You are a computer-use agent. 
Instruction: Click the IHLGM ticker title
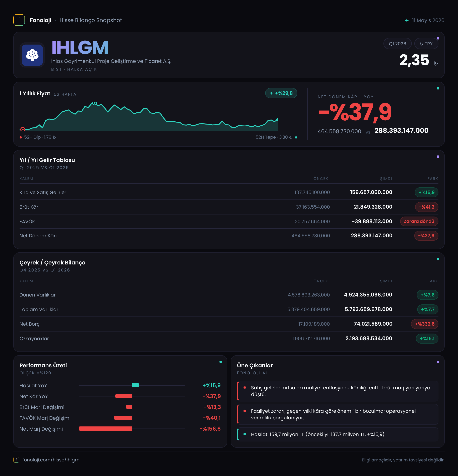point(80,48)
